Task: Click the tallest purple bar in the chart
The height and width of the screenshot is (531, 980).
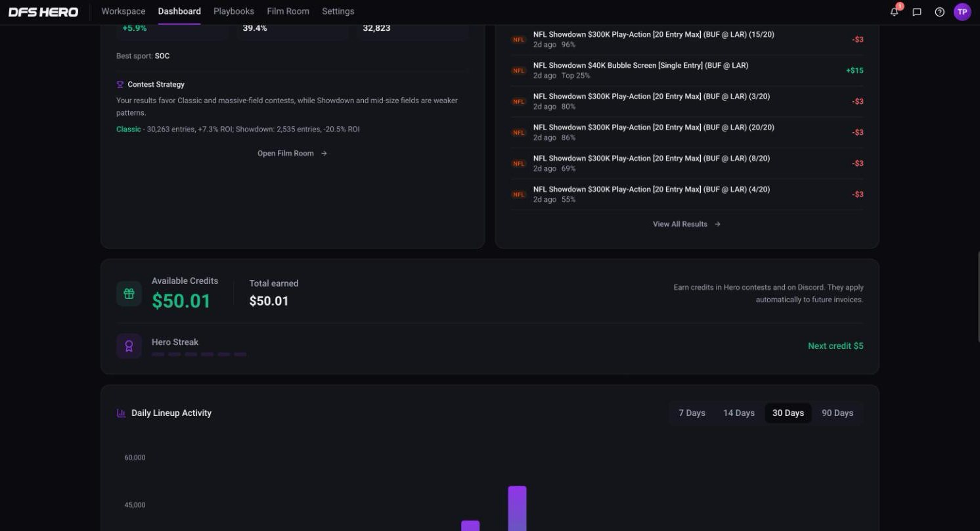Action: pos(517,508)
